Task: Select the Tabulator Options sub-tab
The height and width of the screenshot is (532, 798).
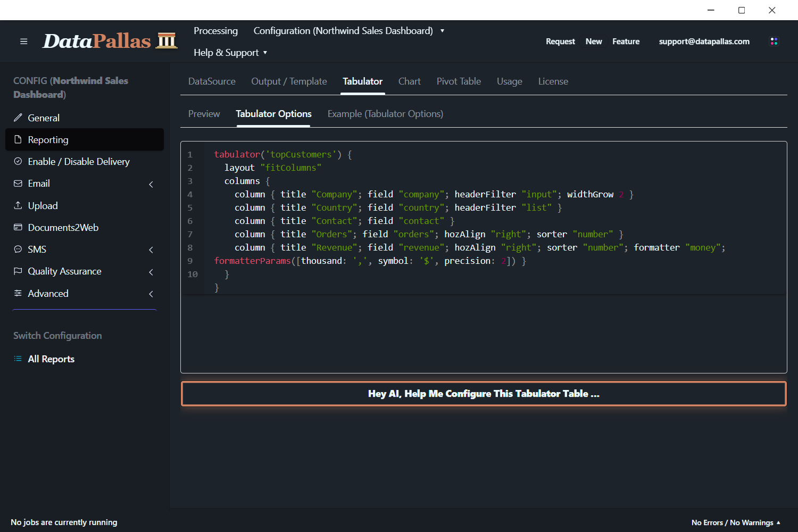Action: 273,114
